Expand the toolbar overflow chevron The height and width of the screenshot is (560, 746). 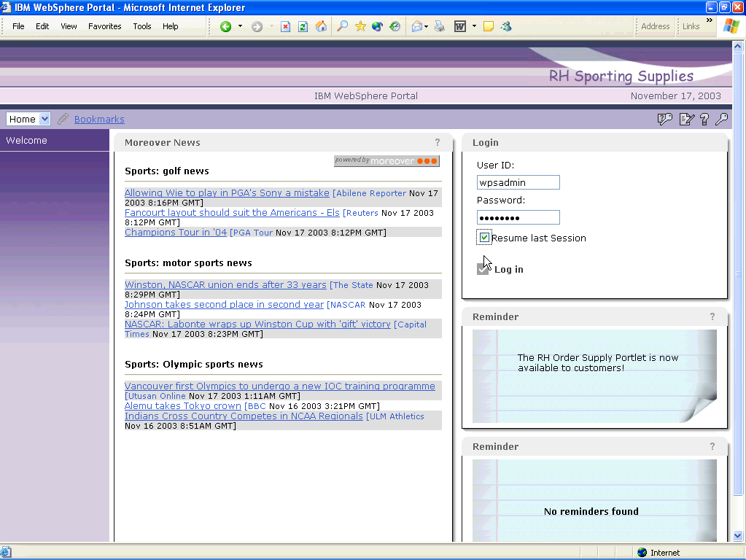tap(710, 20)
